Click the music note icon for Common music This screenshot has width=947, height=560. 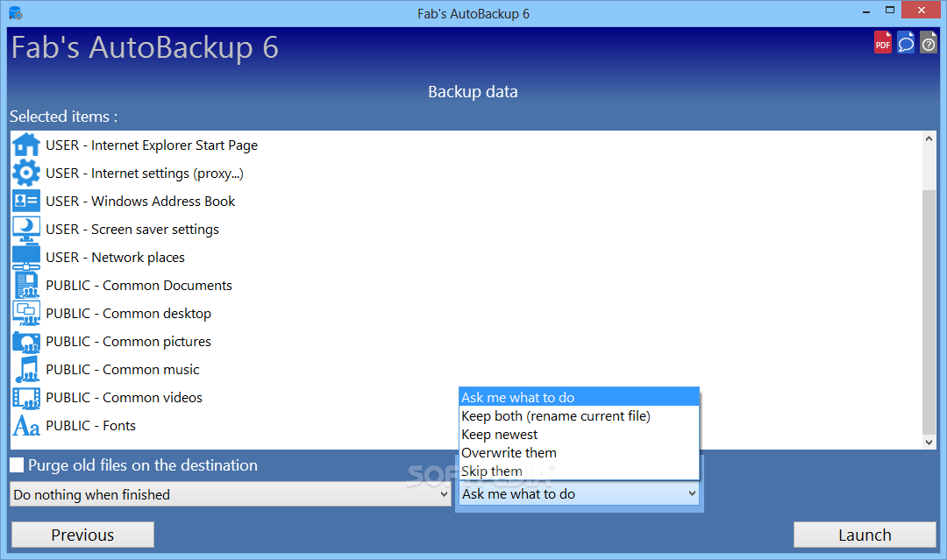tap(26, 369)
